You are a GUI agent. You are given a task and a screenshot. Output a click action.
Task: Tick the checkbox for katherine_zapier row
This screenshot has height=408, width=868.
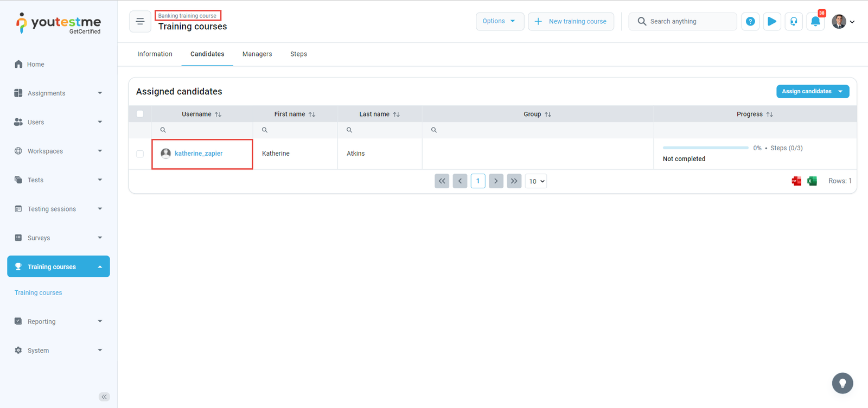(x=140, y=154)
